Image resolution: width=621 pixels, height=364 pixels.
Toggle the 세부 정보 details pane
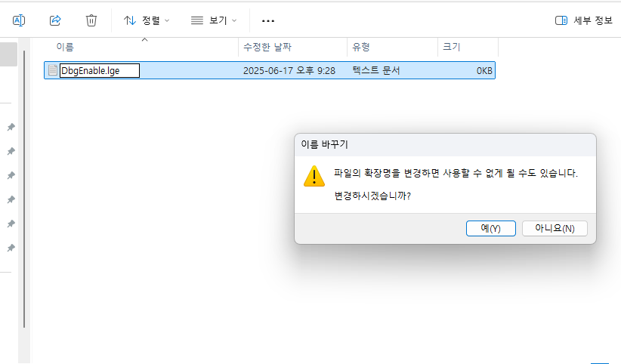tap(584, 20)
